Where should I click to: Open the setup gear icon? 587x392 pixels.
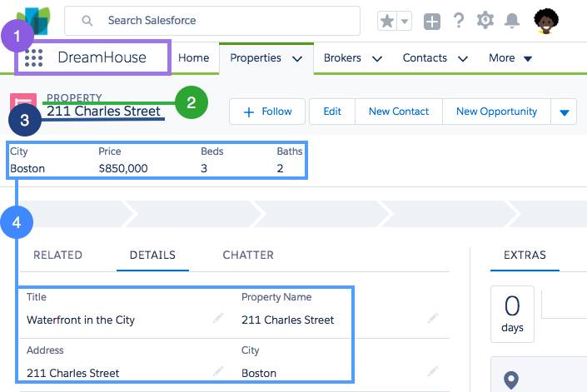(x=485, y=20)
